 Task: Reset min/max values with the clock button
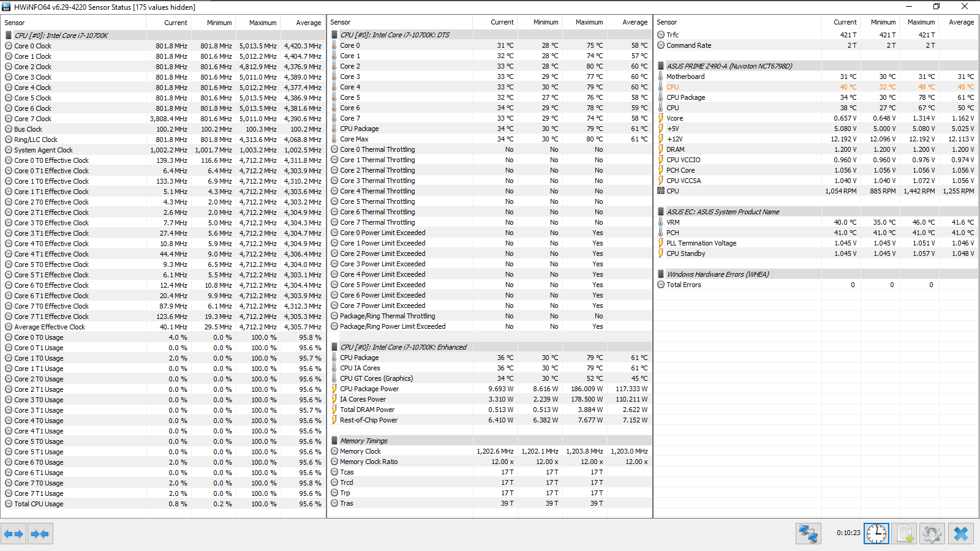pyautogui.click(x=876, y=534)
